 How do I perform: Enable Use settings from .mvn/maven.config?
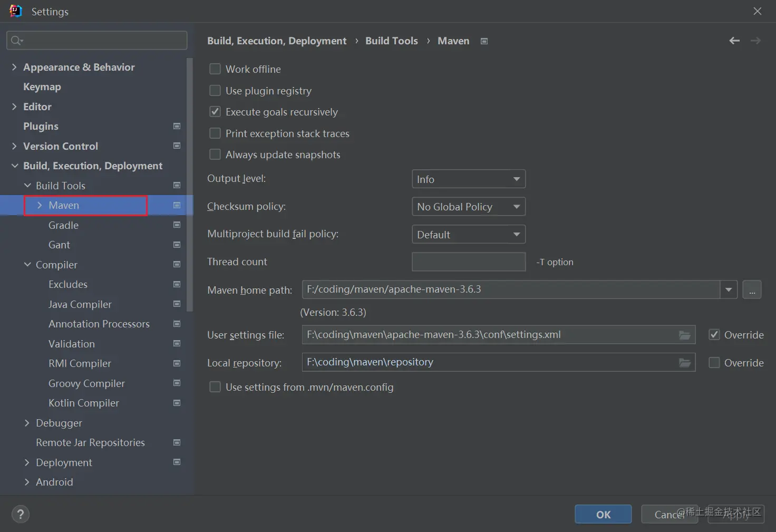point(215,387)
